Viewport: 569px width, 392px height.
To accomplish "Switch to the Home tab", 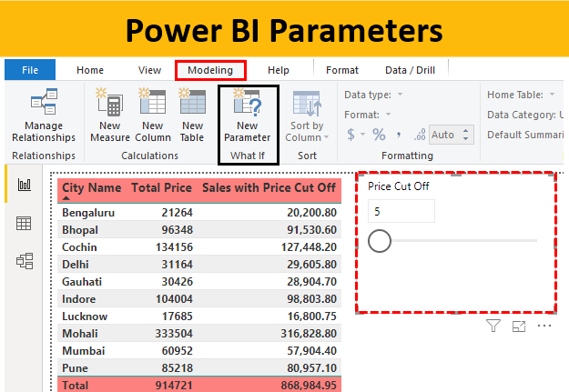I will 90,70.
